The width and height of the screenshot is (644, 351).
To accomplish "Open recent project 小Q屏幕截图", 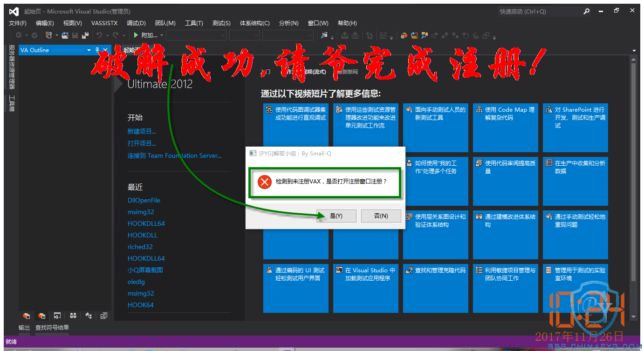I will (x=145, y=270).
